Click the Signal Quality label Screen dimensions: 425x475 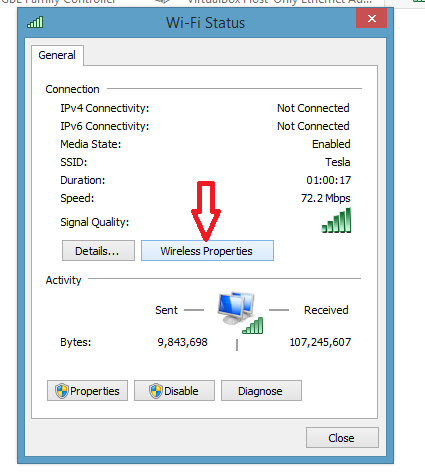pyautogui.click(x=95, y=222)
